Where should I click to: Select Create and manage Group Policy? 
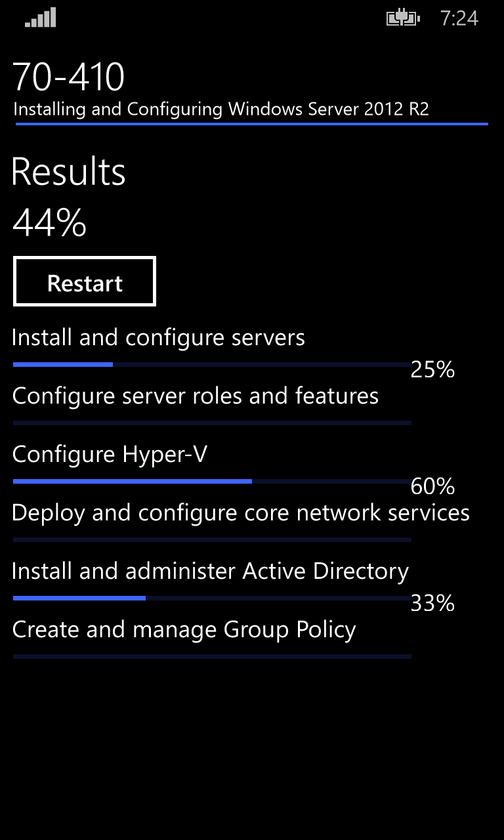[182, 629]
